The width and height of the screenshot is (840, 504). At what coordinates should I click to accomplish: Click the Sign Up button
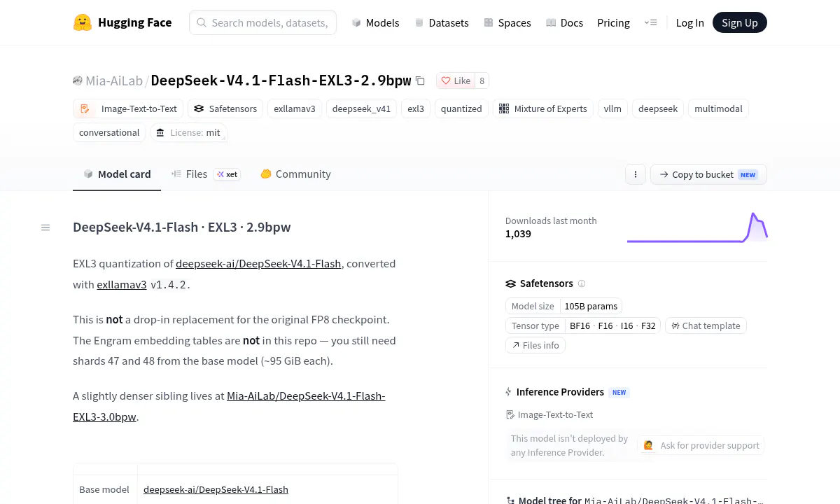(740, 22)
